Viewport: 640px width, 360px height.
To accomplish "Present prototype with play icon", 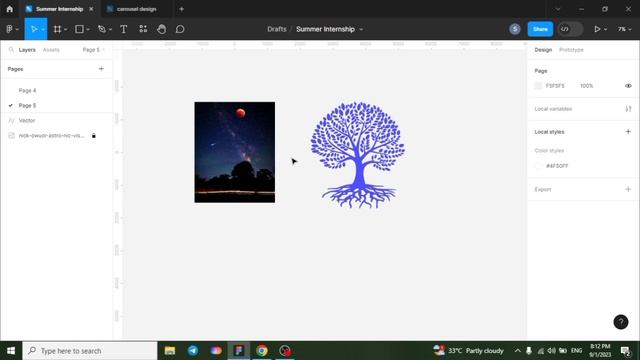I will click(597, 29).
